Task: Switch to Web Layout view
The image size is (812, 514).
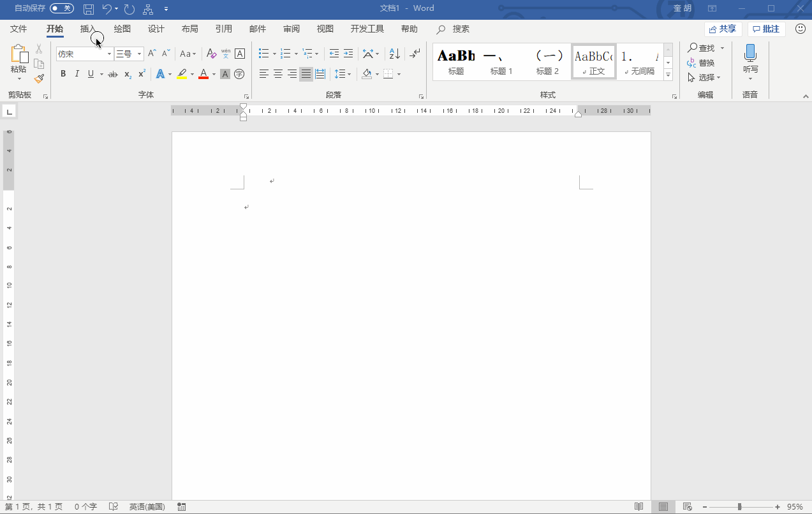Action: pyautogui.click(x=688, y=506)
